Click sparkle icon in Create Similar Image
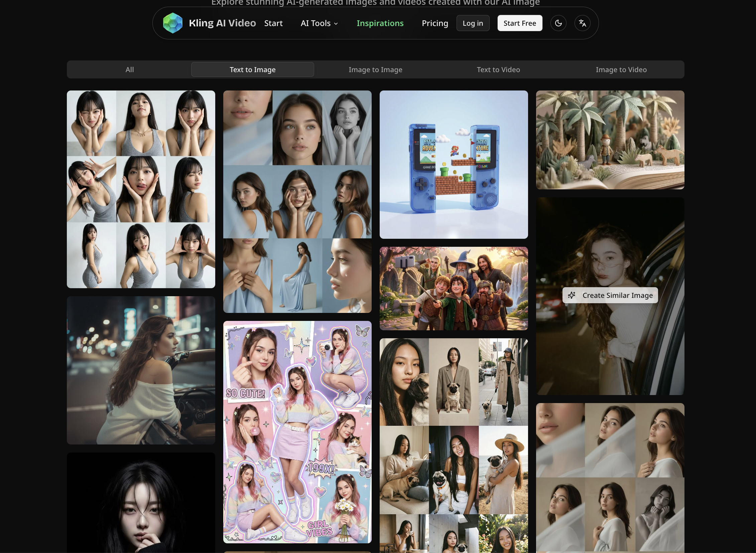Screen dimensions: 756x553 click(572, 295)
